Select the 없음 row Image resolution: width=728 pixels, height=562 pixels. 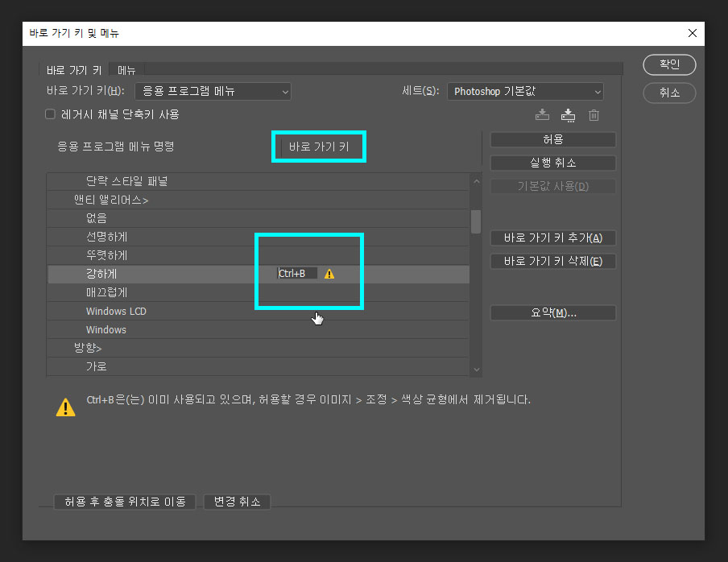pos(258,218)
